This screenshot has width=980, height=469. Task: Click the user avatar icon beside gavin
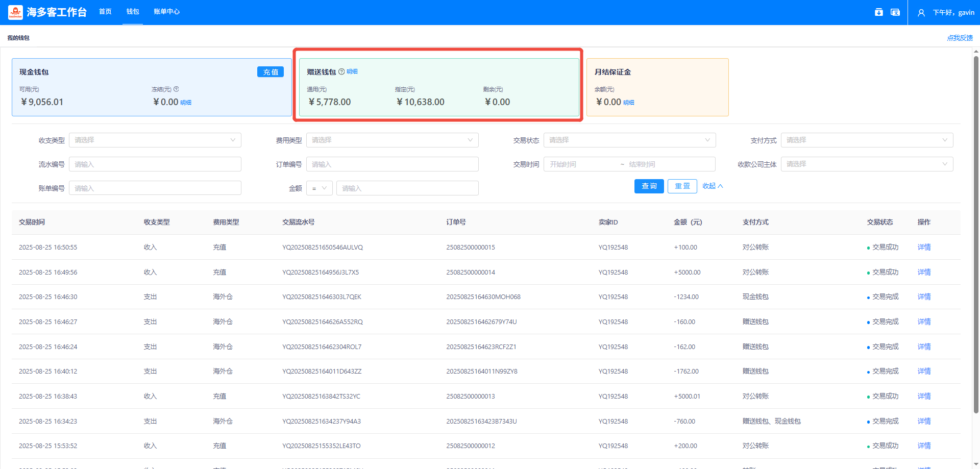click(x=921, y=13)
